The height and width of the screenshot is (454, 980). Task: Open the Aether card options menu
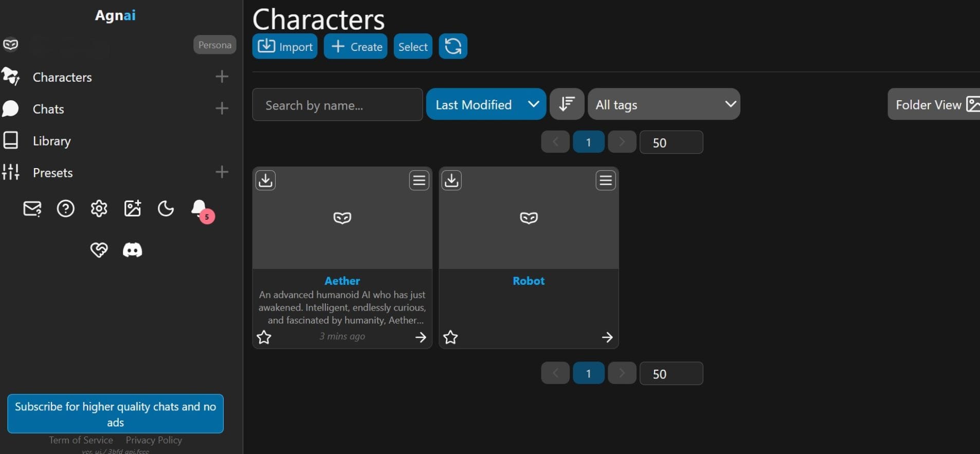419,180
